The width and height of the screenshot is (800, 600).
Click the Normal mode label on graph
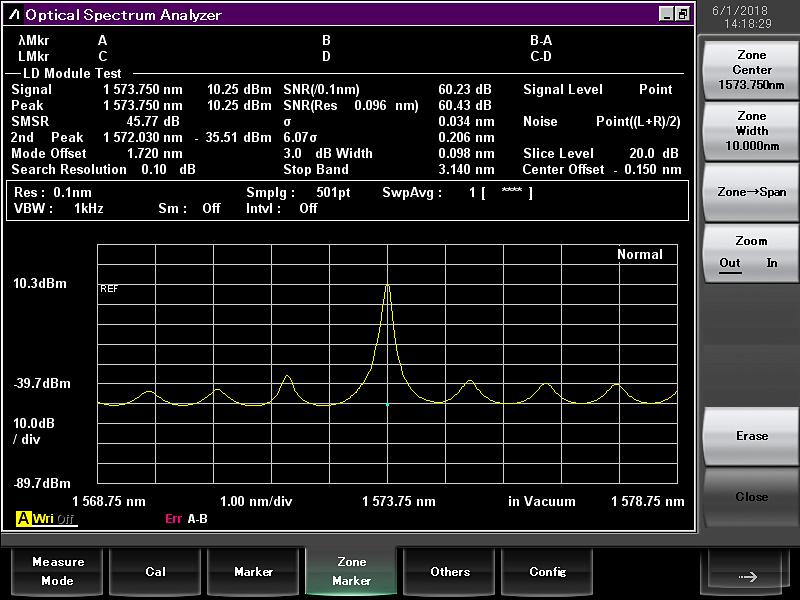[639, 254]
